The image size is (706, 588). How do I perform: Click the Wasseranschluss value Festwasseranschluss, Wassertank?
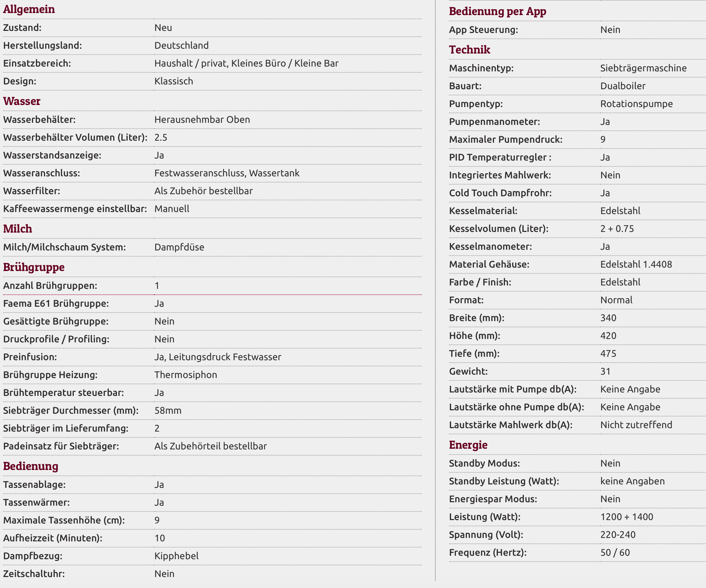coord(227,173)
